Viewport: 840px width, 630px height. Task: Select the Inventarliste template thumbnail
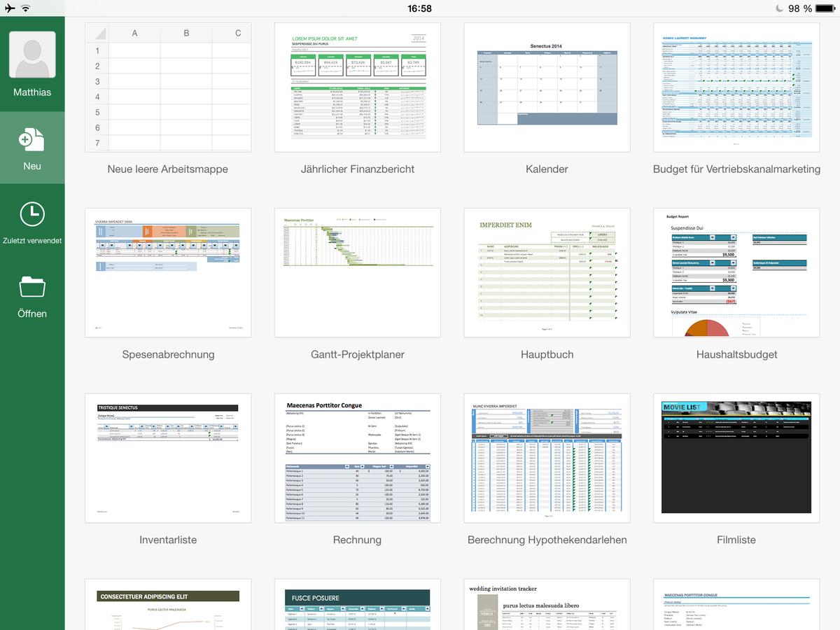click(x=168, y=458)
